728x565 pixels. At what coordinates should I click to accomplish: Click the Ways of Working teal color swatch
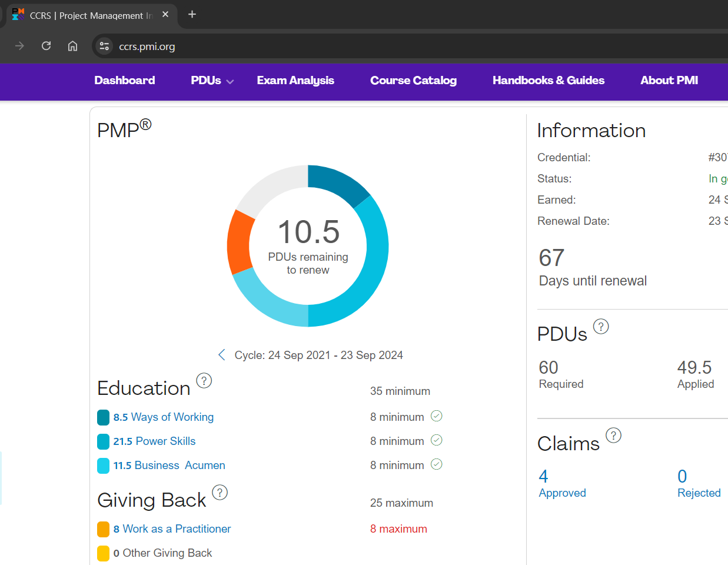point(103,417)
